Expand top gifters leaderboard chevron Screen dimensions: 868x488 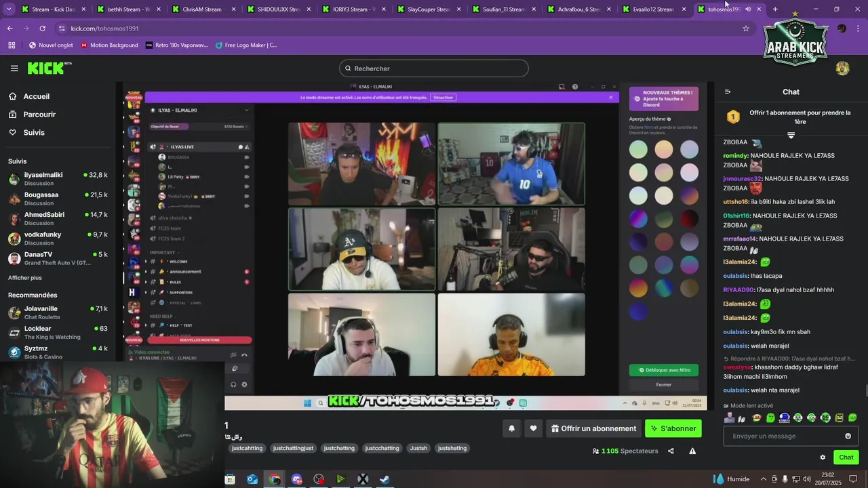pos(791,136)
